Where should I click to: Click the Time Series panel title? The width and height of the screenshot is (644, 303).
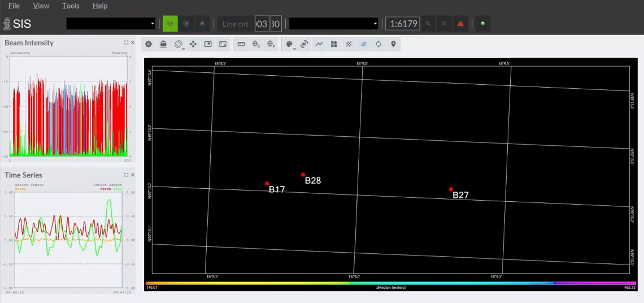pos(23,175)
